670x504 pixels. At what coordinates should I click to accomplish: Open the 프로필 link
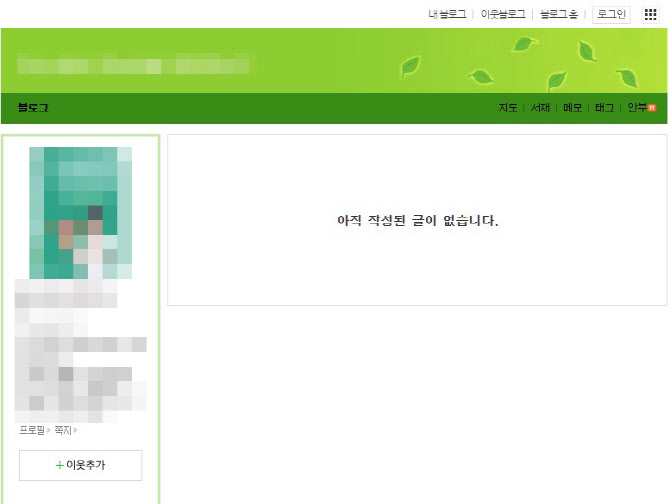(32, 430)
